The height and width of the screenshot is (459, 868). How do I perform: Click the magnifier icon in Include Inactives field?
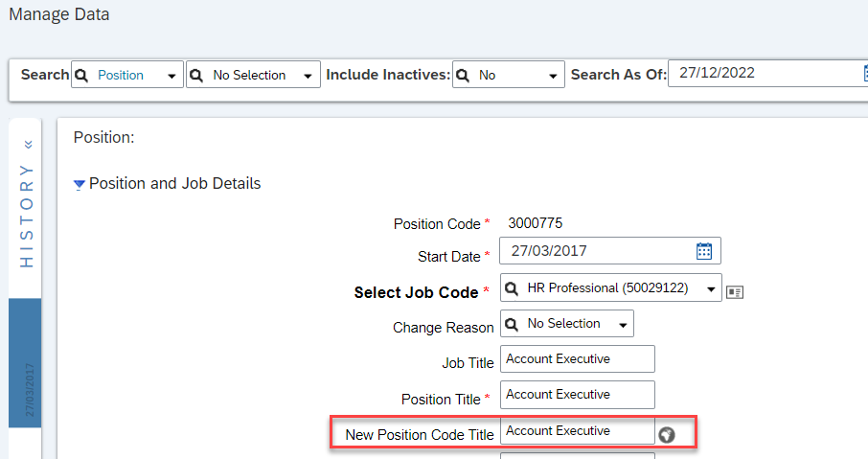463,76
